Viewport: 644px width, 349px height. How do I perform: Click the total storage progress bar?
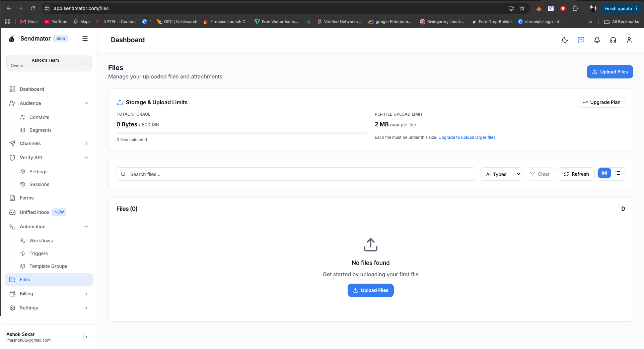click(x=241, y=133)
